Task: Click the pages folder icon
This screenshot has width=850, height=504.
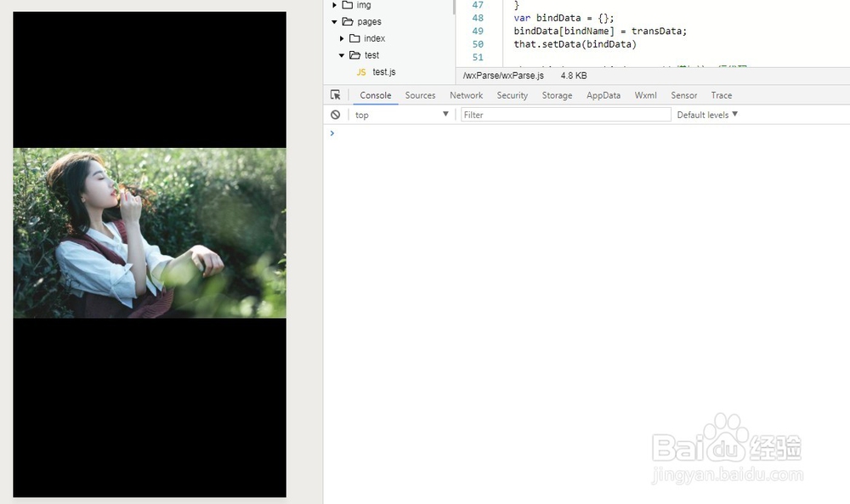Action: point(348,22)
